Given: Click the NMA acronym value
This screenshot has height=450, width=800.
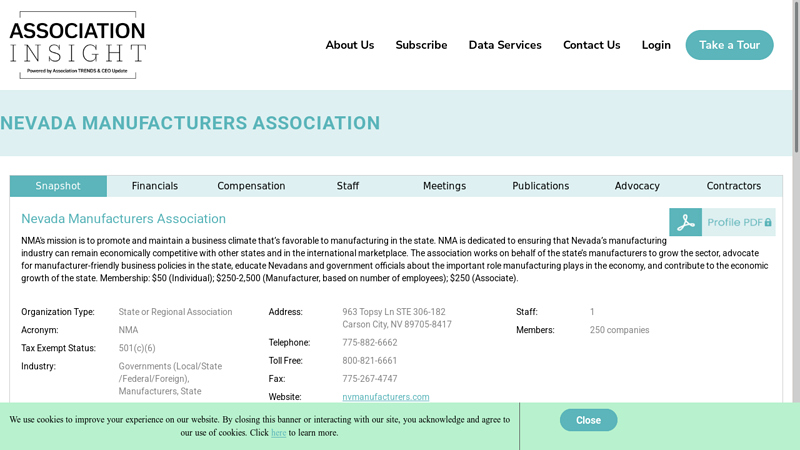Looking at the screenshot, I should point(128,330).
